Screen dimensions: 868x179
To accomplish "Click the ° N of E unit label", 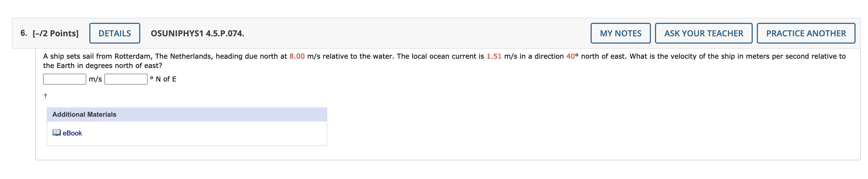I will tap(163, 79).
